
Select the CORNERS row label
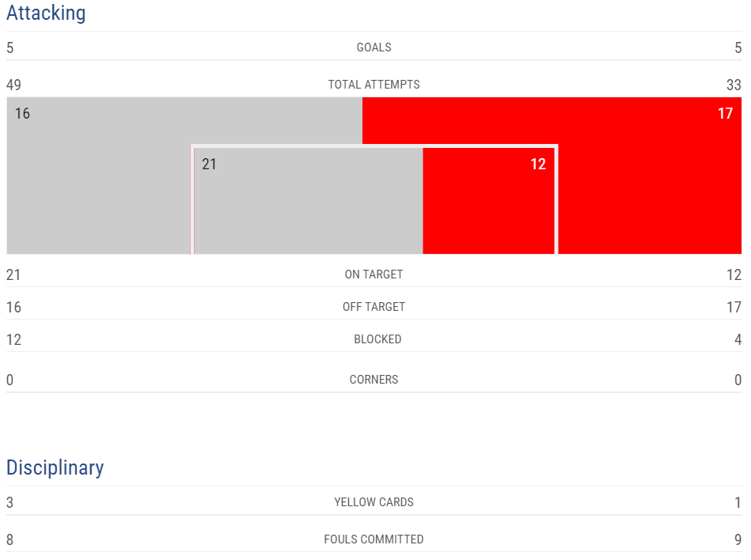coord(374,380)
